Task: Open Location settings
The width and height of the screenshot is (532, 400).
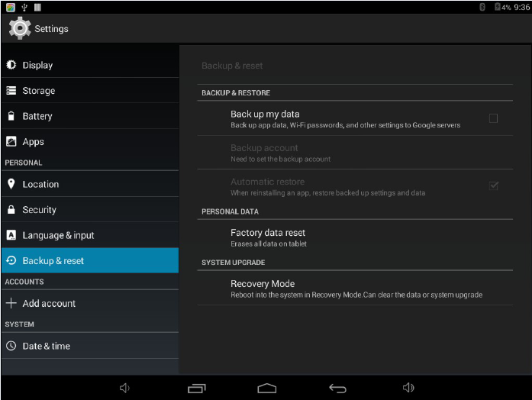Action: [x=90, y=184]
